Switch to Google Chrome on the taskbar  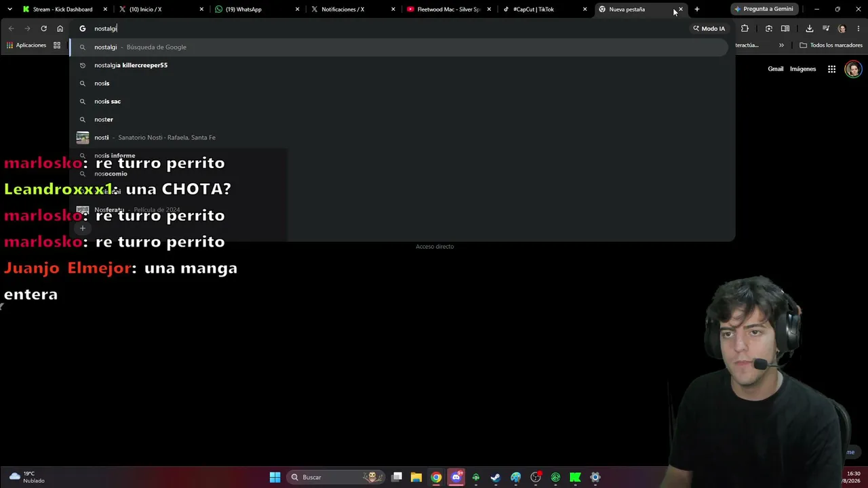436,477
